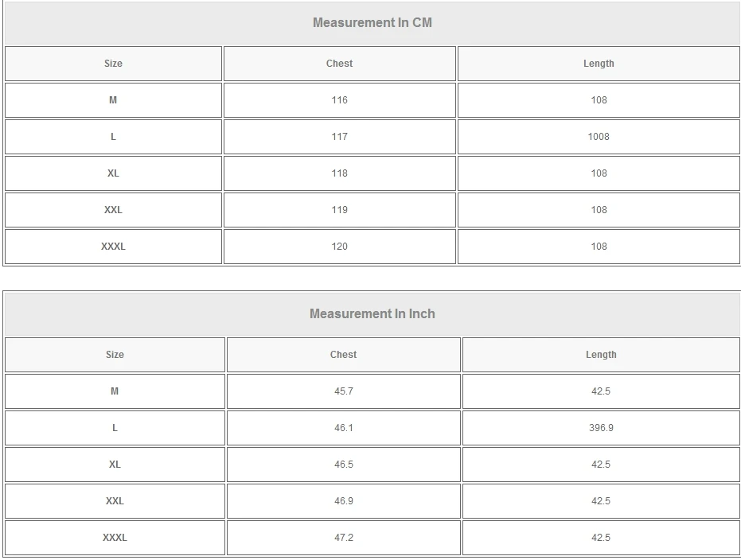Screen dimensions: 741x560
Task: Select the 396.9 length value cell
Action: [601, 428]
